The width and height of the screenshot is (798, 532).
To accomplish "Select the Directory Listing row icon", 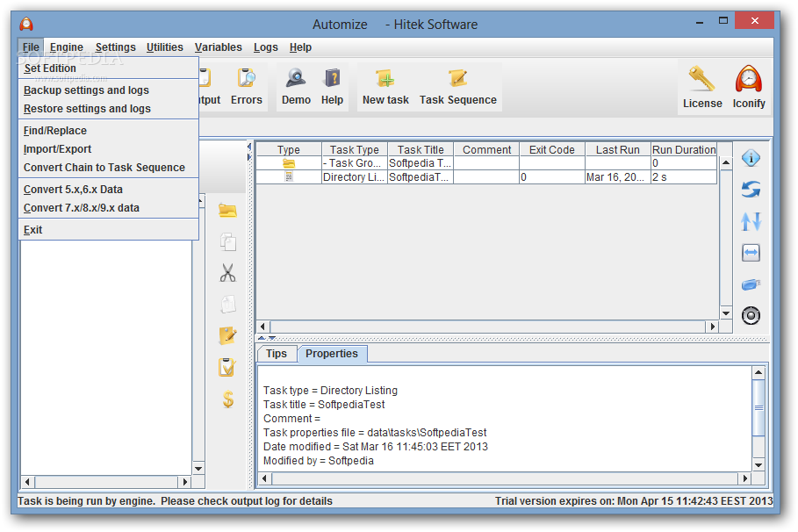I will point(289,177).
